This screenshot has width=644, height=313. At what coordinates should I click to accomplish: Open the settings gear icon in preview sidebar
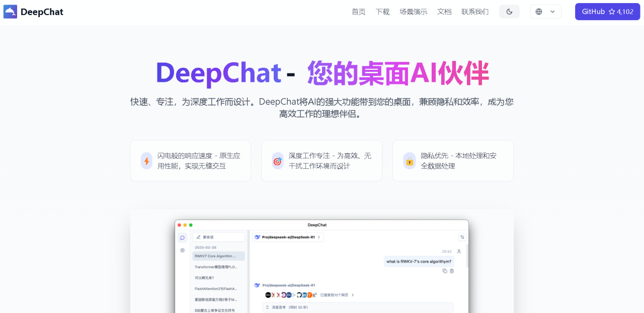point(182,250)
